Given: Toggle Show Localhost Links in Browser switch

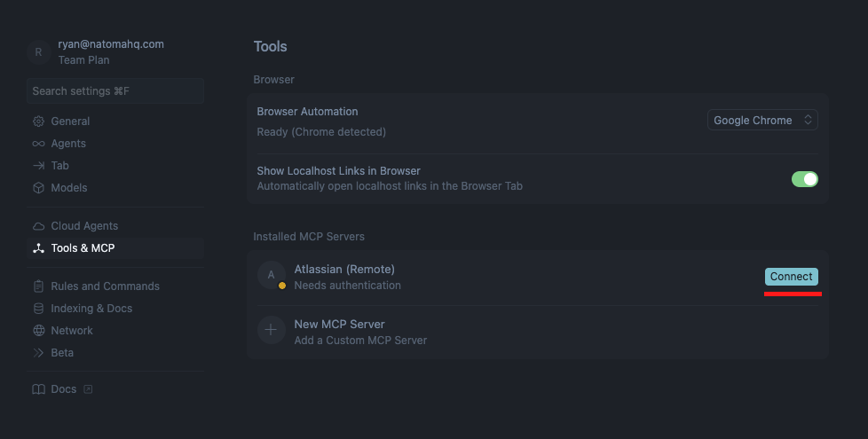Looking at the screenshot, I should pyautogui.click(x=804, y=179).
